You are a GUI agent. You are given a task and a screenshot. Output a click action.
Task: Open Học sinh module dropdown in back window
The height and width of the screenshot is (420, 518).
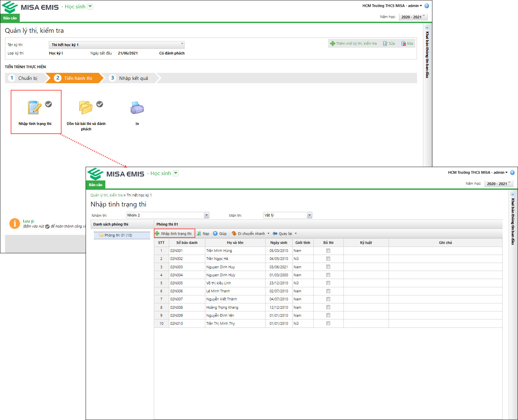click(x=90, y=7)
